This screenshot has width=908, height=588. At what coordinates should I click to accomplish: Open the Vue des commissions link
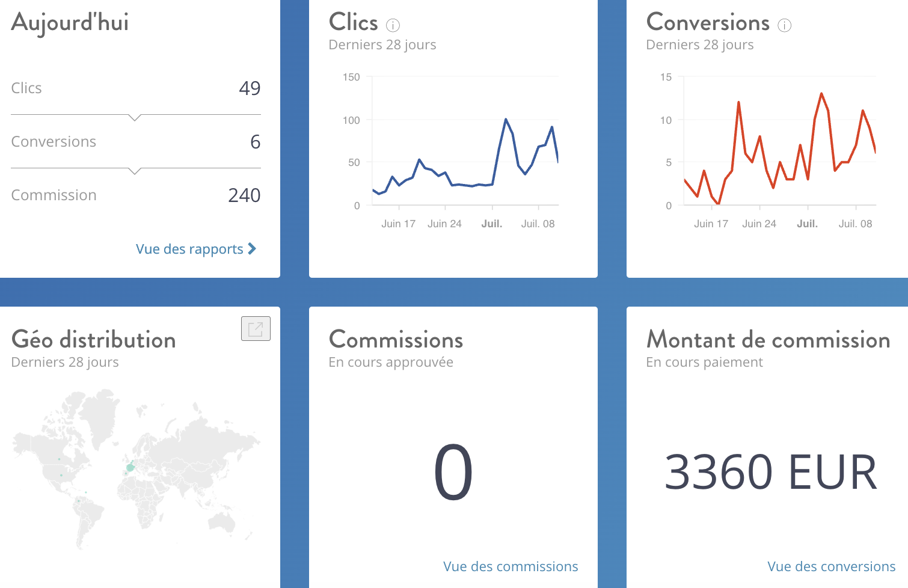[510, 566]
